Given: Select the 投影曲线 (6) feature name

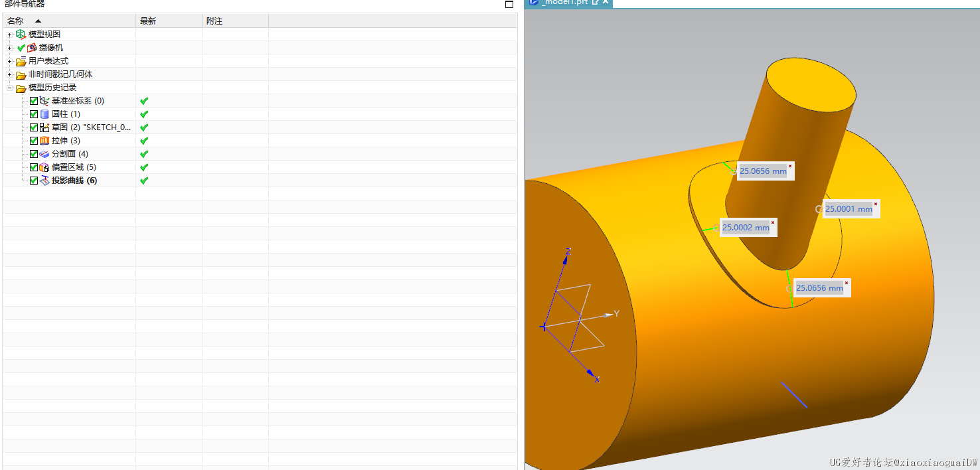Looking at the screenshot, I should (x=74, y=181).
